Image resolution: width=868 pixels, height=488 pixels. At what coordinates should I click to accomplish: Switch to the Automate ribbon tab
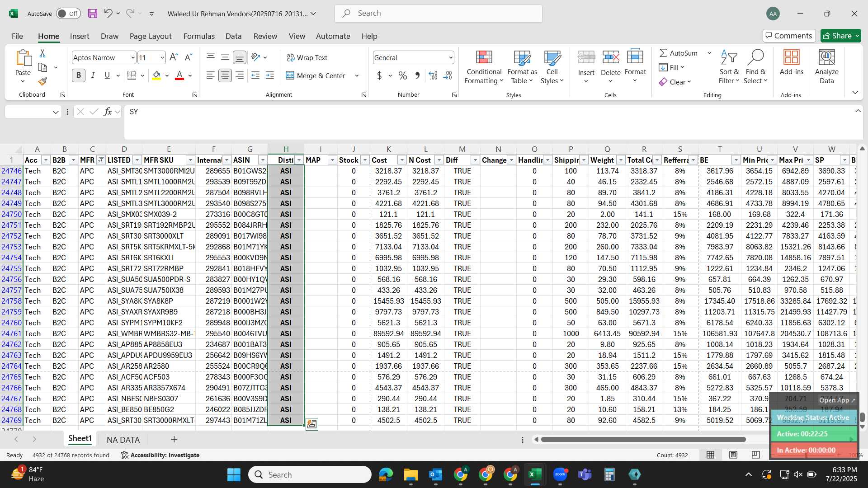[x=333, y=36]
